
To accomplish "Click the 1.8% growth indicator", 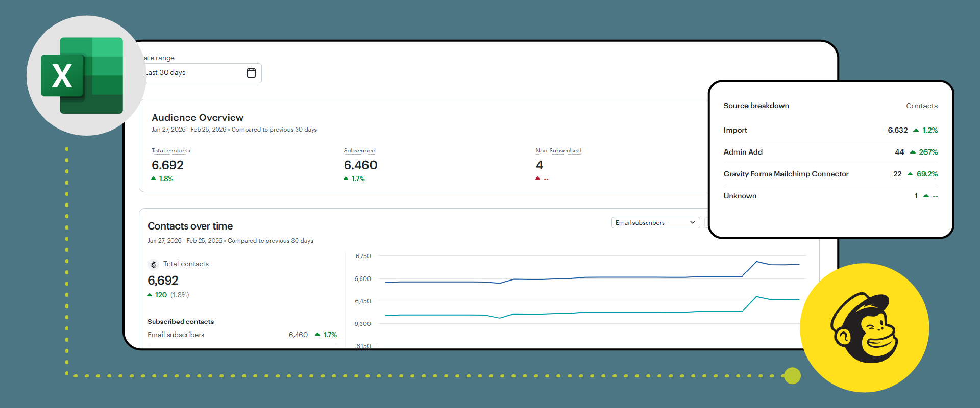I will click(162, 178).
